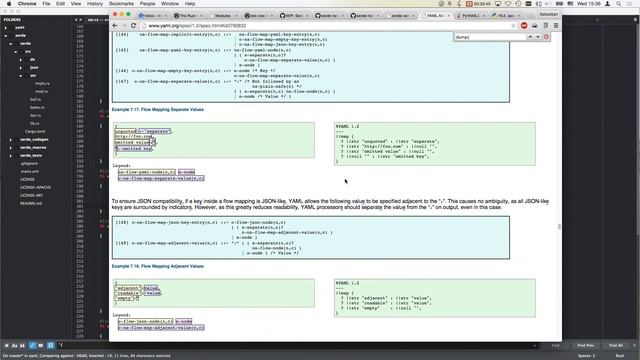
Task: Close the Chrome find bar
Action: pos(546,37)
